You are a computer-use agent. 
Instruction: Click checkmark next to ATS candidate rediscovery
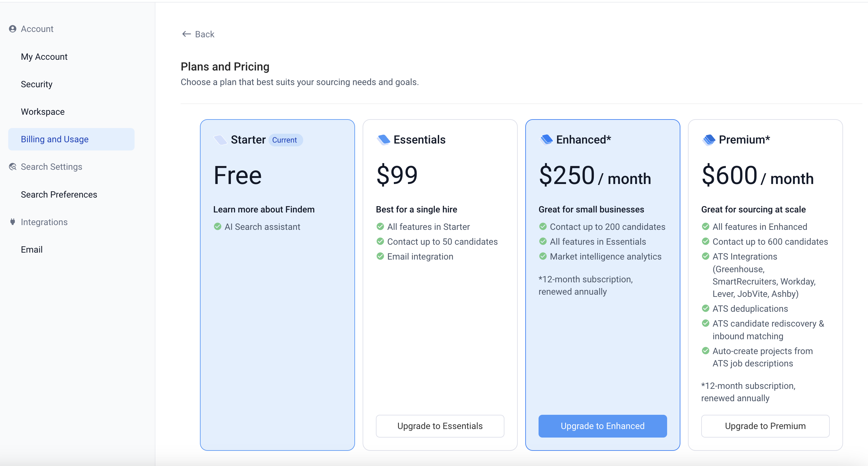pos(706,323)
